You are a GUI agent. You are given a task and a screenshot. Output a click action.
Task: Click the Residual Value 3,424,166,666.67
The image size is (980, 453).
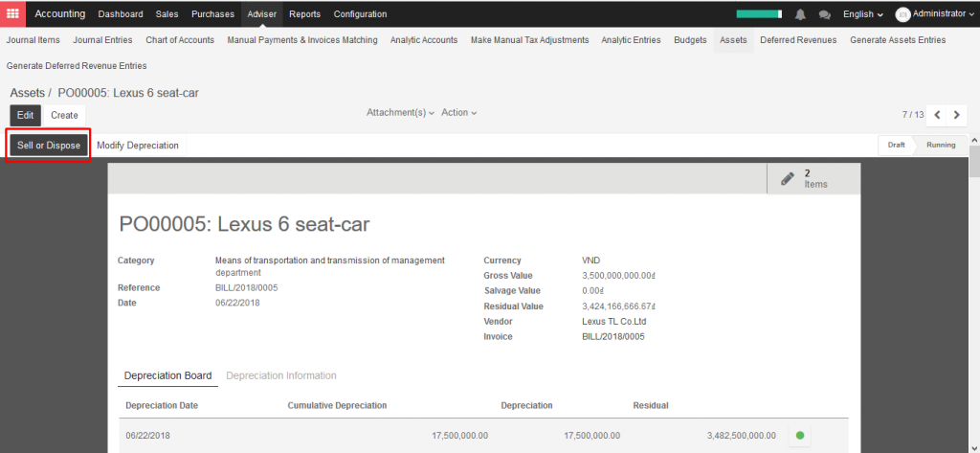(x=618, y=306)
